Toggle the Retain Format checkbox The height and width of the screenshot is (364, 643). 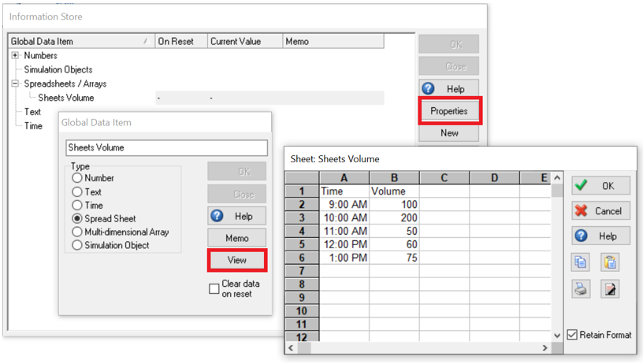click(x=572, y=335)
